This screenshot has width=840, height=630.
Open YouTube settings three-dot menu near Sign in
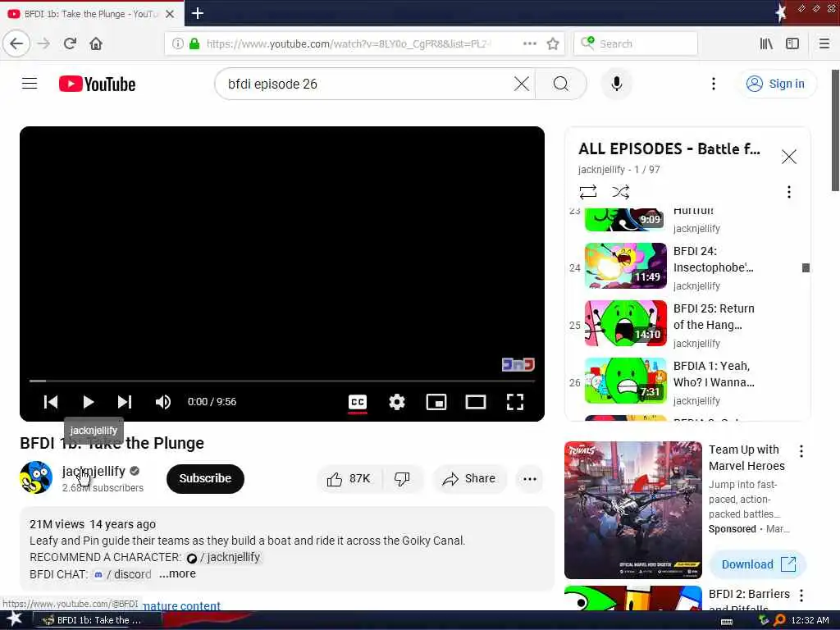[713, 84]
